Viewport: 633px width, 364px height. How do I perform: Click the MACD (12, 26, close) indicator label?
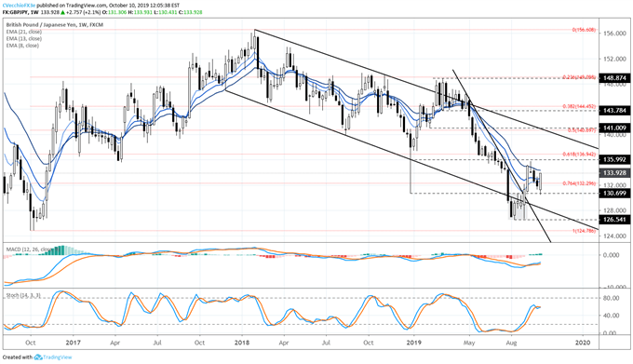click(27, 249)
